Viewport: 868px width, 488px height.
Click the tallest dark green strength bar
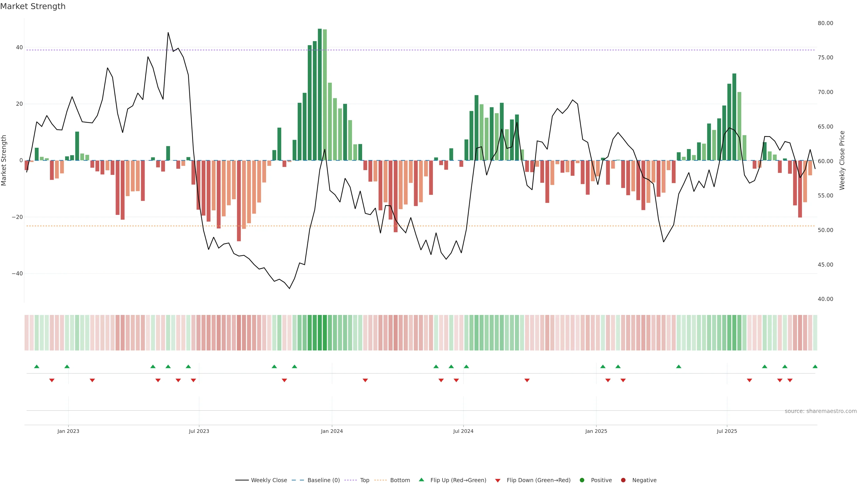tap(319, 94)
